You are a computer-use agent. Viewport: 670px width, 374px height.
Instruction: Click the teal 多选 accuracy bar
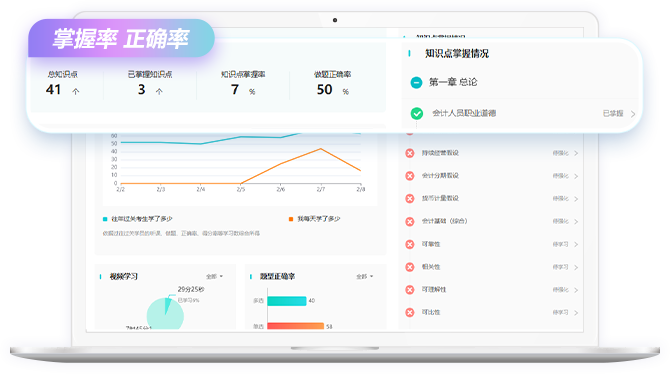pyautogui.click(x=287, y=301)
